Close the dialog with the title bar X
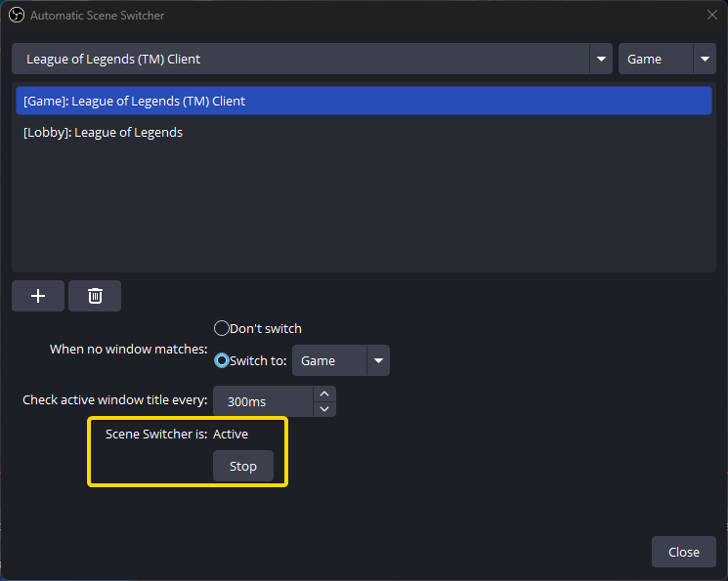This screenshot has width=728, height=581. (x=711, y=16)
